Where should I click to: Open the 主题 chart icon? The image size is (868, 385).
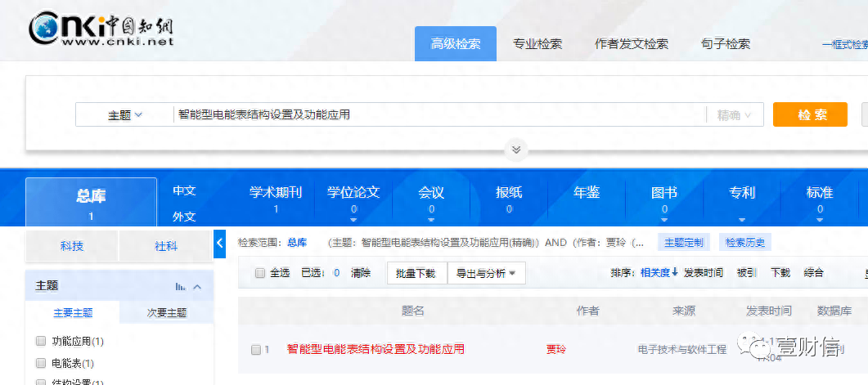coord(181,287)
